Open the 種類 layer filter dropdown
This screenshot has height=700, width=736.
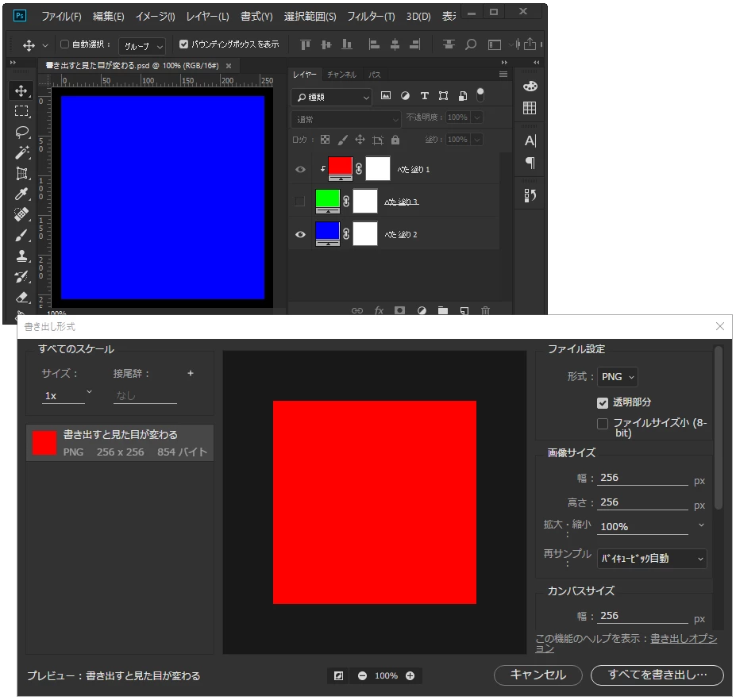click(x=331, y=97)
